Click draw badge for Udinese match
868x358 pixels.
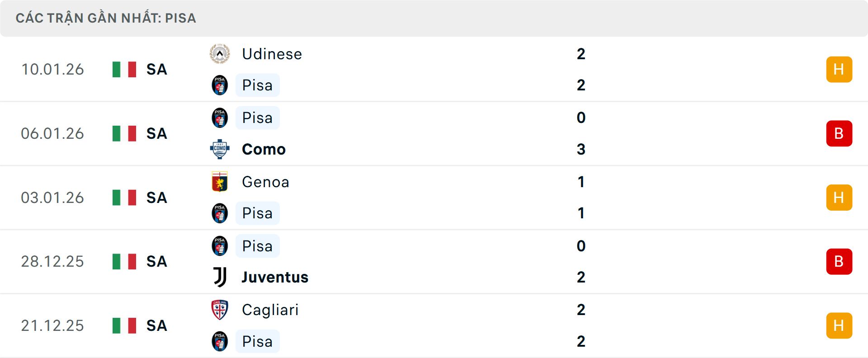tap(839, 70)
